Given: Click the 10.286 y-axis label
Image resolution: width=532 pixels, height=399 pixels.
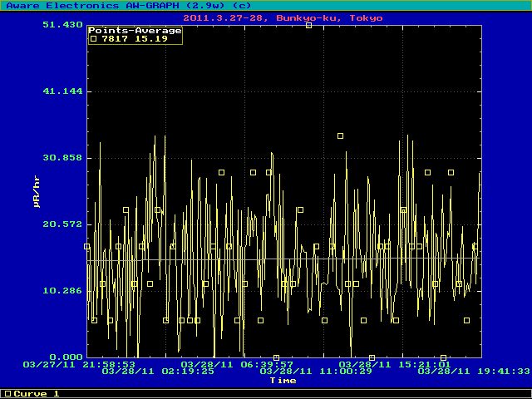Looking at the screenshot, I should click(x=62, y=291).
